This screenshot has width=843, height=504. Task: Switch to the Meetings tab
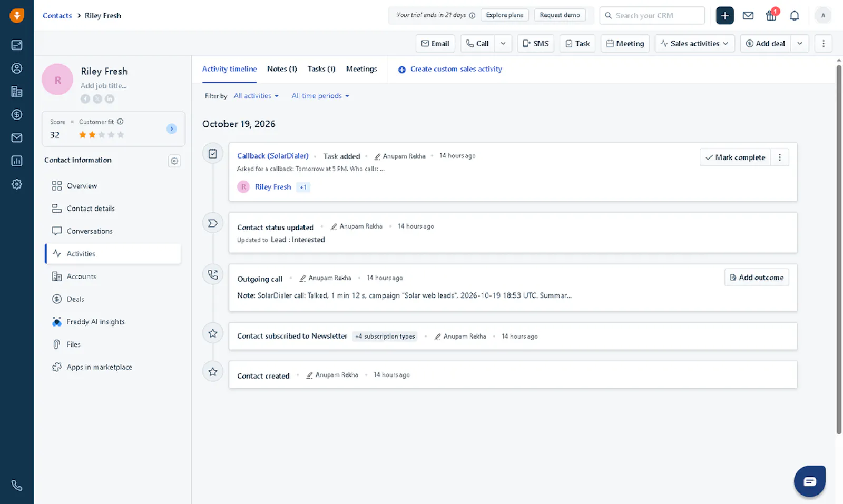point(361,69)
